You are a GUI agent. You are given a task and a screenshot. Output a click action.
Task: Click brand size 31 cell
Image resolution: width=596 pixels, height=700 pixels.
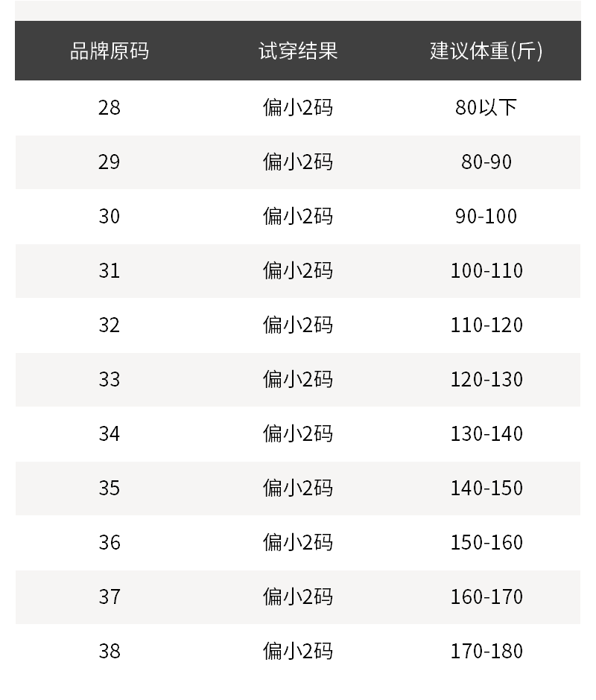pos(110,271)
